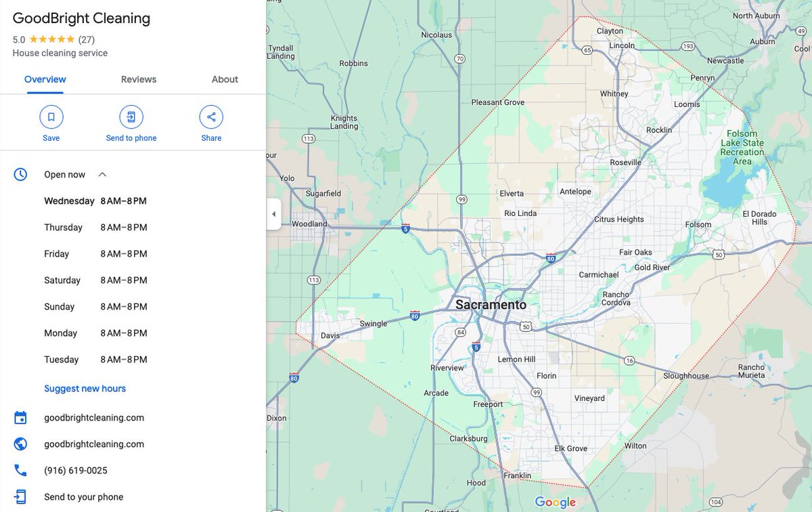Click the Save bookmark icon
This screenshot has width=812, height=512.
pos(51,117)
